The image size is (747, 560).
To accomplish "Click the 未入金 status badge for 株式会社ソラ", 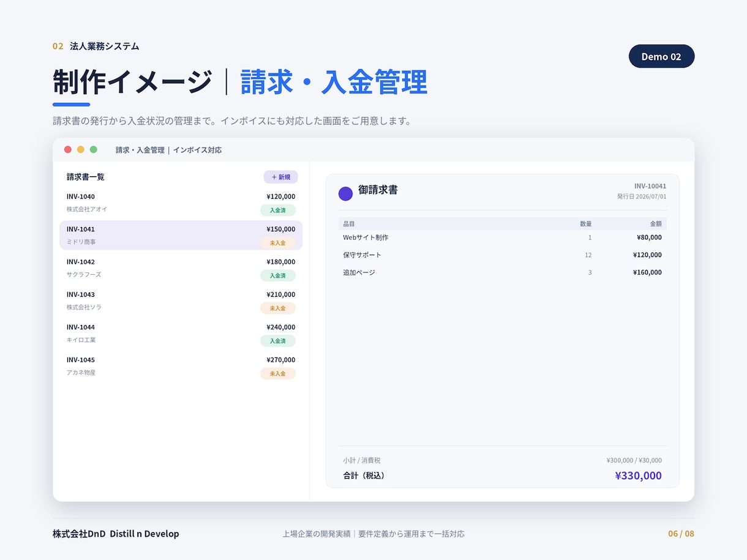I will (x=278, y=308).
